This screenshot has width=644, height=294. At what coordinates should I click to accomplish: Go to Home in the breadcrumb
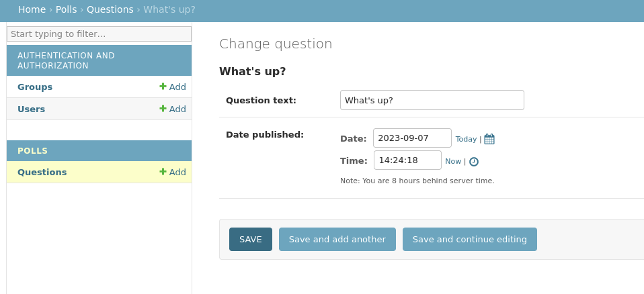(32, 9)
